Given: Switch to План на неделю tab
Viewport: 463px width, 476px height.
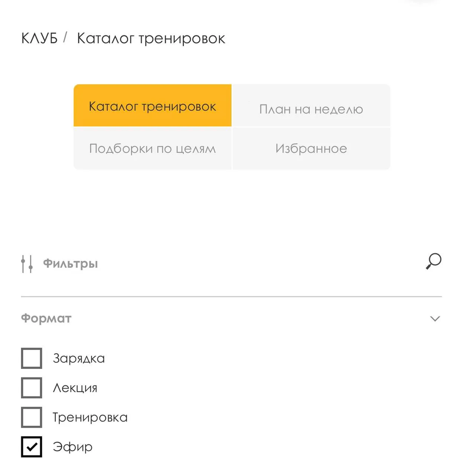Looking at the screenshot, I should 311,106.
